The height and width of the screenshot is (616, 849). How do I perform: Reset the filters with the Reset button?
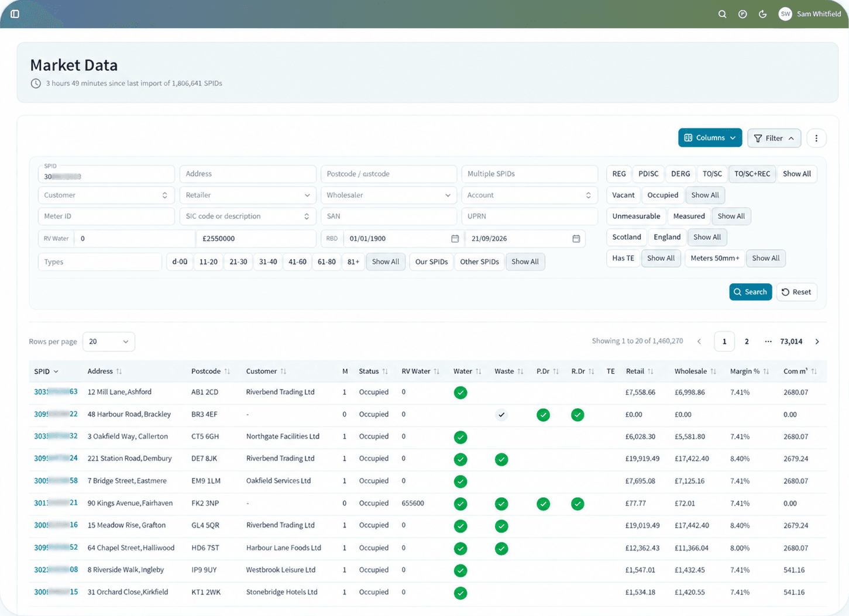pos(796,292)
